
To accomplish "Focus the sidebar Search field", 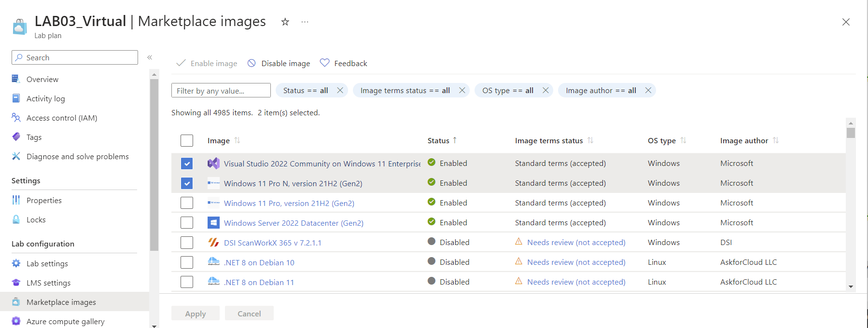I will 75,57.
